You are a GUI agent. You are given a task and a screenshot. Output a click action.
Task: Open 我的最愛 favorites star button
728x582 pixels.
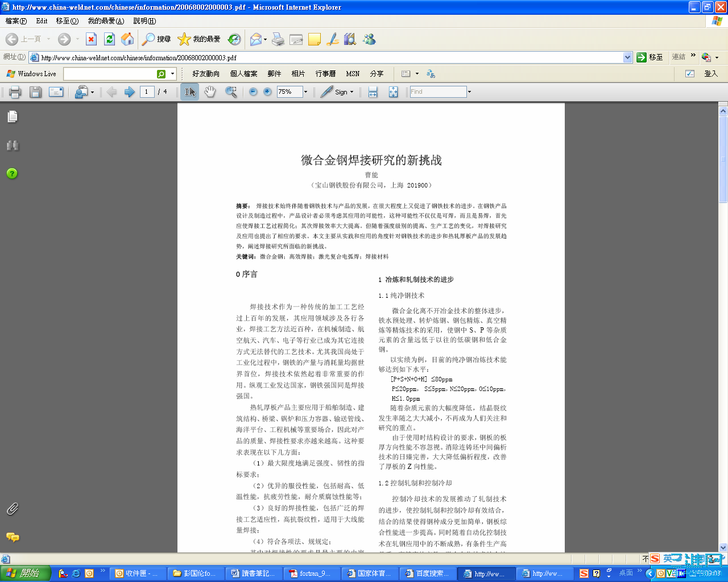(199, 39)
